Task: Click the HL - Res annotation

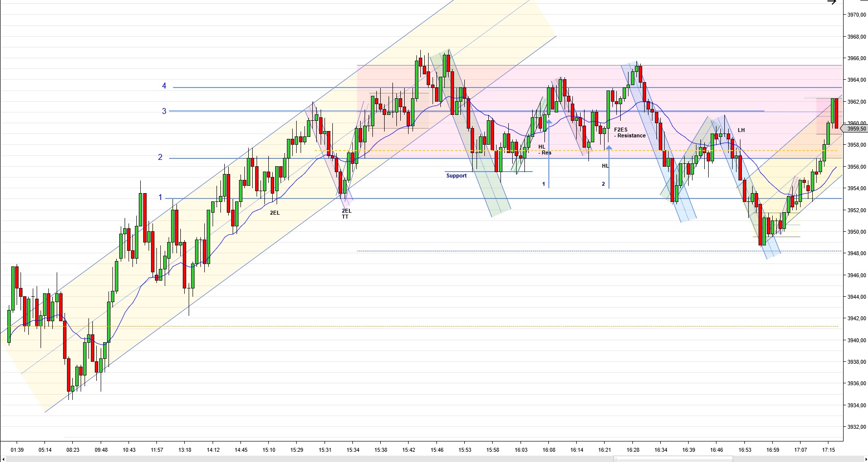Action: click(544, 150)
